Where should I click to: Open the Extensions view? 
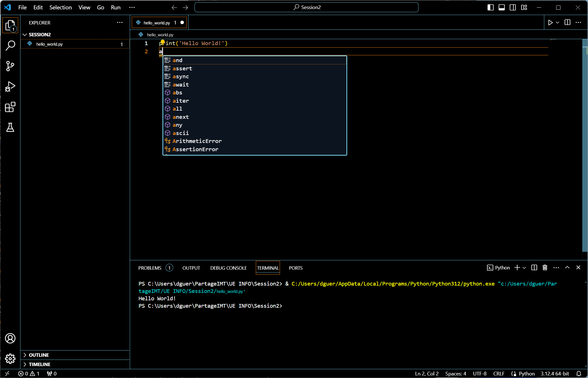[x=10, y=107]
